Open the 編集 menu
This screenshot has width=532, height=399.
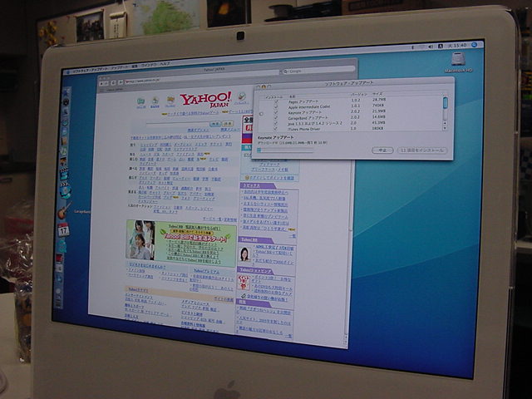coord(135,66)
